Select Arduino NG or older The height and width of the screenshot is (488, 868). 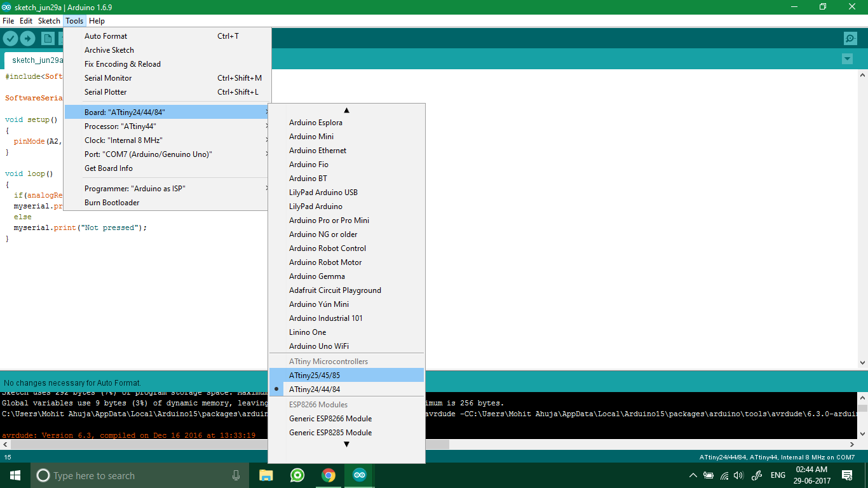pos(346,234)
